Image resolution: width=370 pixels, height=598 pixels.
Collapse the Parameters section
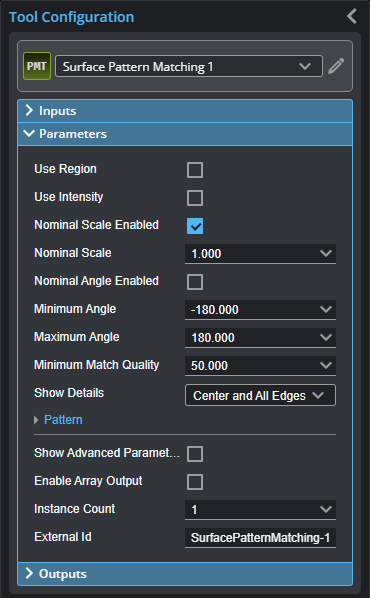coord(185,134)
